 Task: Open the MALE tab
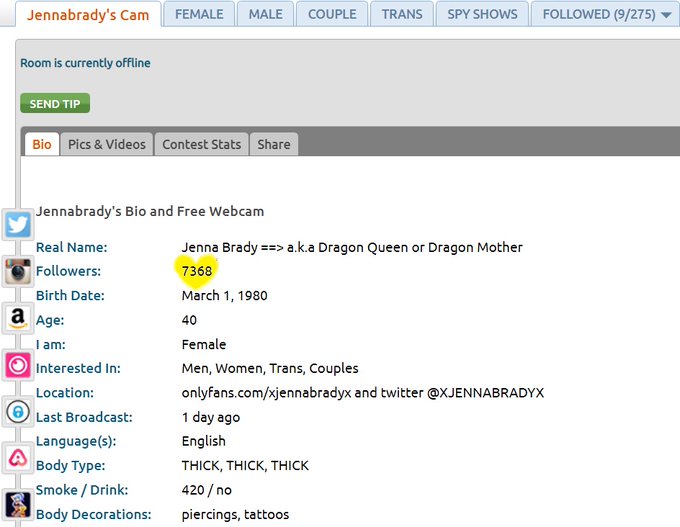[265, 14]
